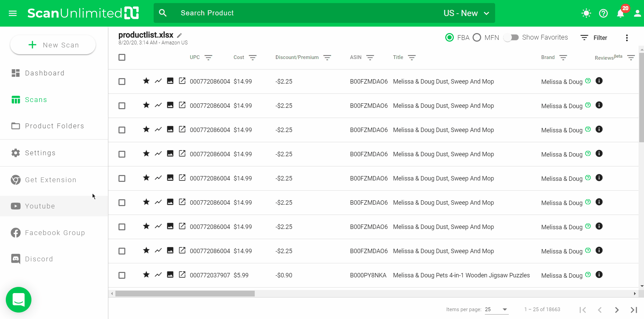Open the three-dot more options menu

point(627,38)
